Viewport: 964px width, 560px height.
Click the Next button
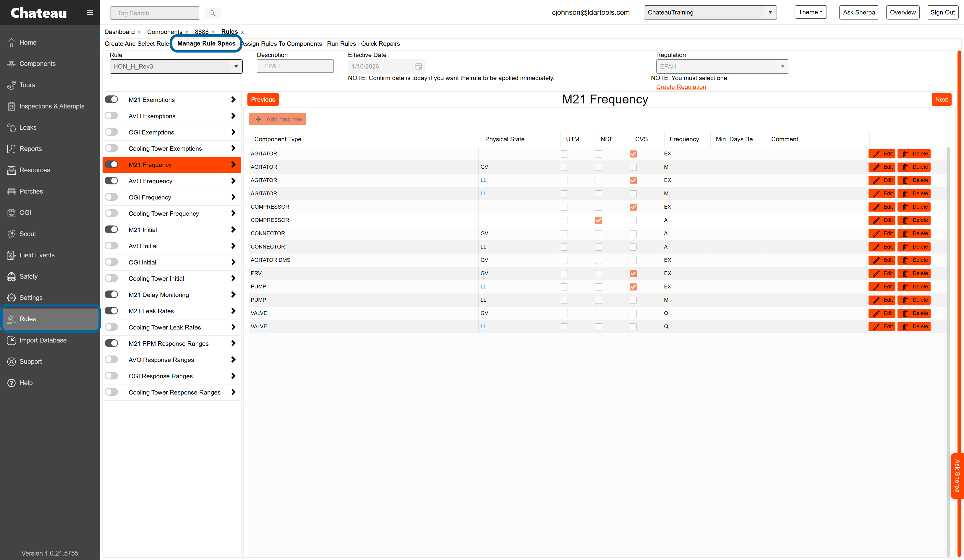pyautogui.click(x=941, y=100)
